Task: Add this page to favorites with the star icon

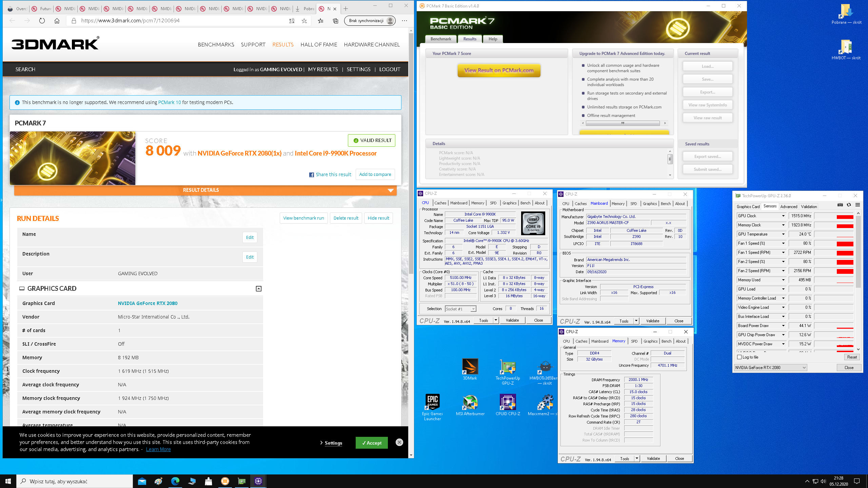Action: tap(304, 21)
